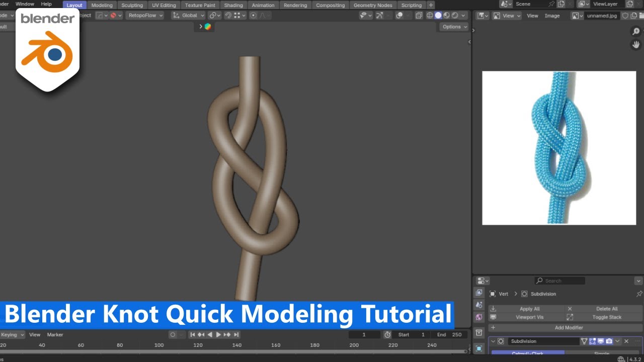This screenshot has width=644, height=362.
Task: Open the Modeling workspace tab
Action: coord(102,5)
